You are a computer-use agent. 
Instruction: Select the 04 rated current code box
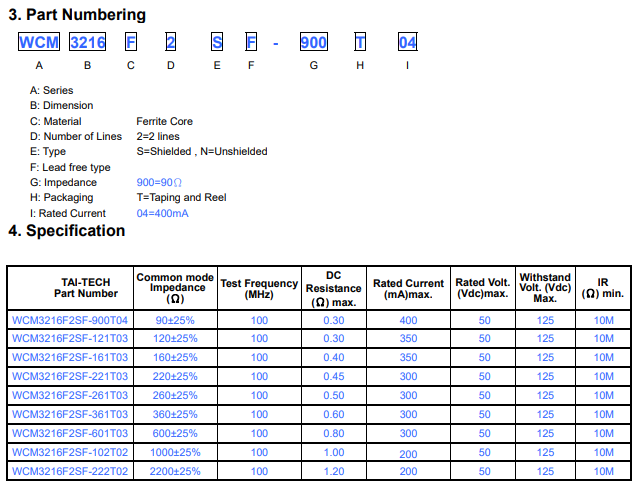click(x=407, y=42)
